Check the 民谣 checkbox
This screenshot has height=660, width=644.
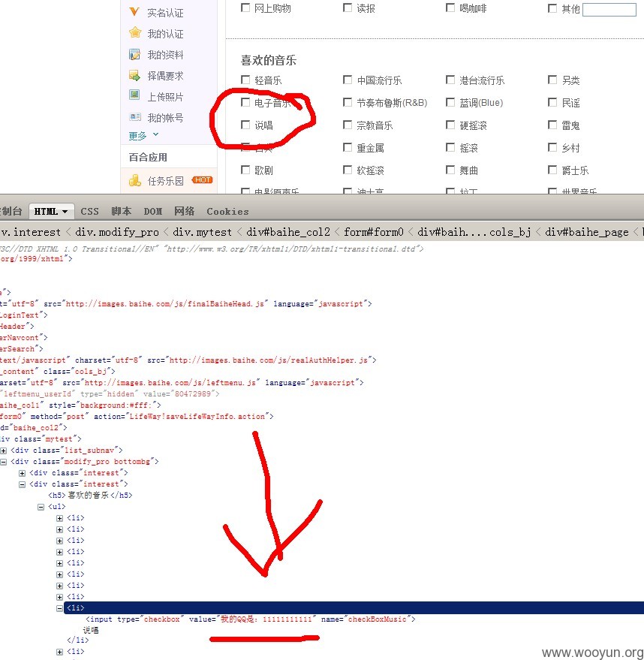pyautogui.click(x=552, y=102)
